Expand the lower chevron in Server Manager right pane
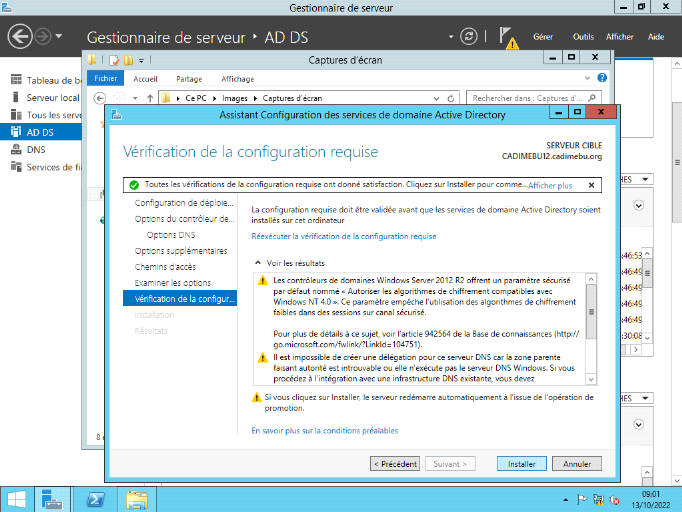 pyautogui.click(x=639, y=425)
